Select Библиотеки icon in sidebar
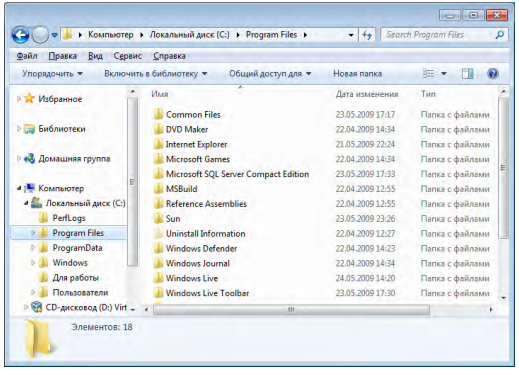This screenshot has width=519, height=370. pyautogui.click(x=30, y=129)
